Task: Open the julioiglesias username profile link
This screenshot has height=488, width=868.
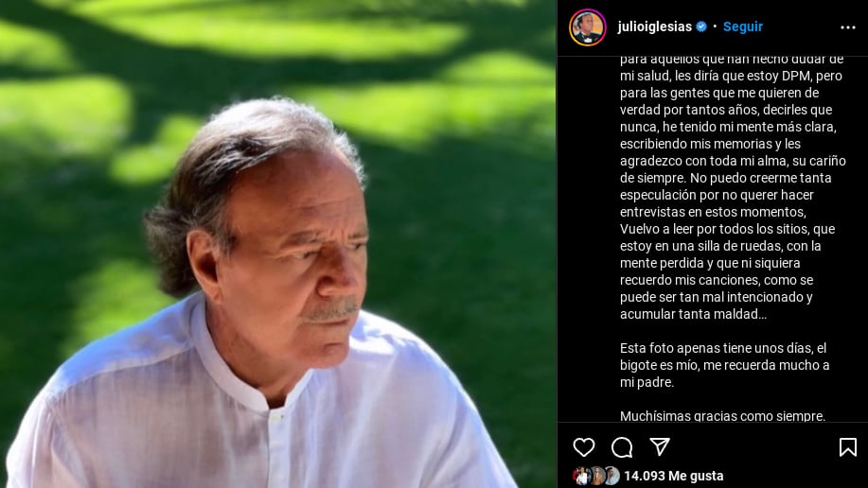Action: [x=654, y=26]
